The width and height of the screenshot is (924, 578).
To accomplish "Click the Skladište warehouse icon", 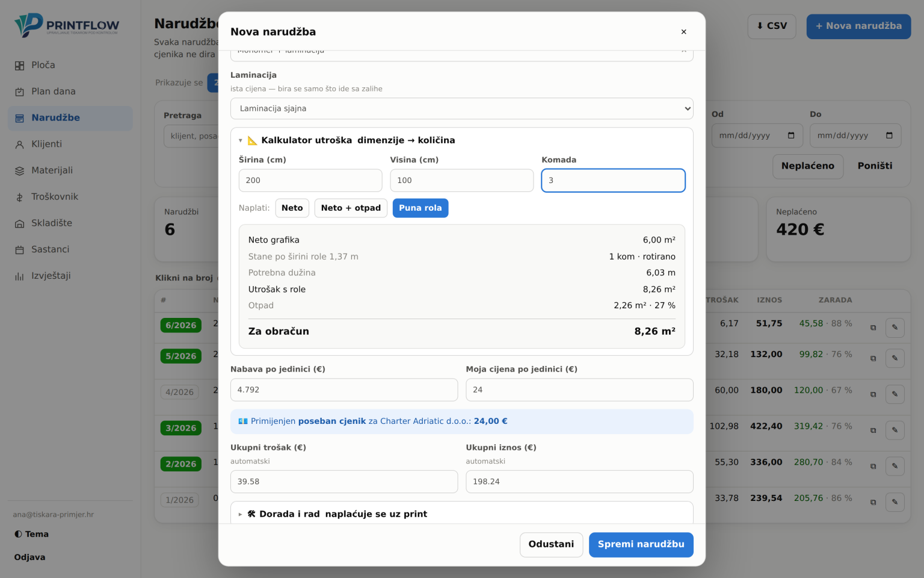I will click(x=20, y=223).
